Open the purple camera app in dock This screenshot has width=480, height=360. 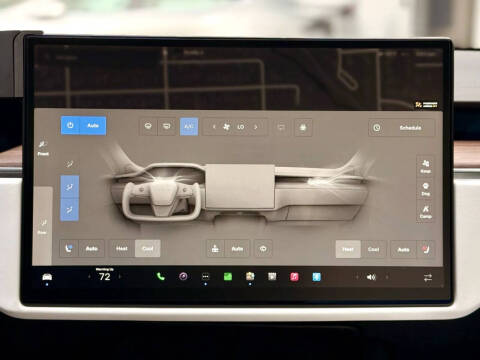coord(183,276)
